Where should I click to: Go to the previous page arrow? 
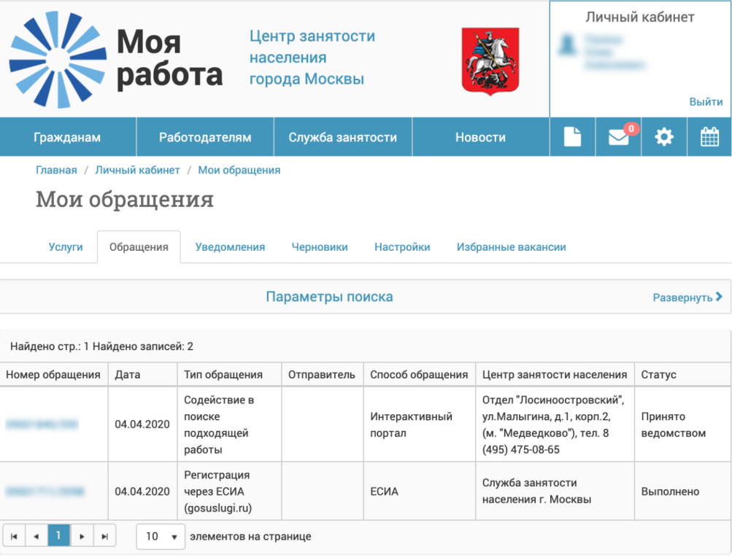click(x=36, y=537)
